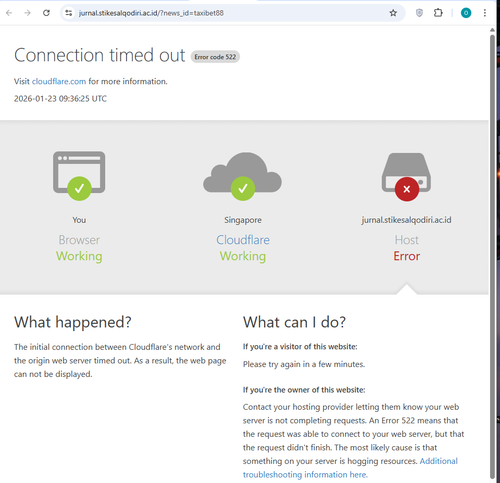Open Chrome three-dot menu
The height and width of the screenshot is (483, 500).
click(485, 13)
